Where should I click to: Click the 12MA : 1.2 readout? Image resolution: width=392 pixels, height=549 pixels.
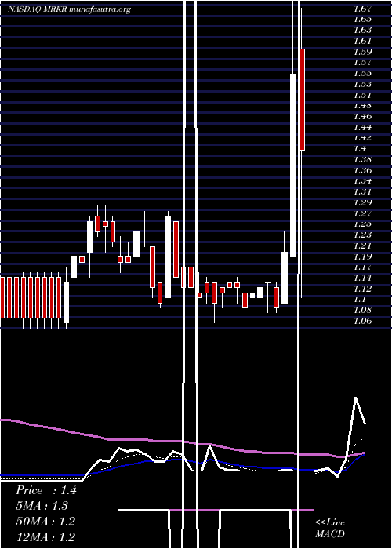coord(45,537)
